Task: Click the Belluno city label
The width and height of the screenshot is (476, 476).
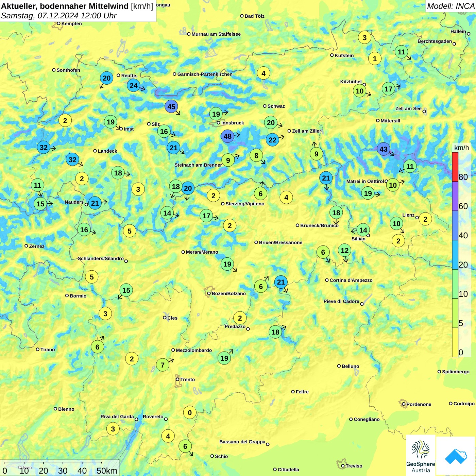Action: click(x=350, y=366)
